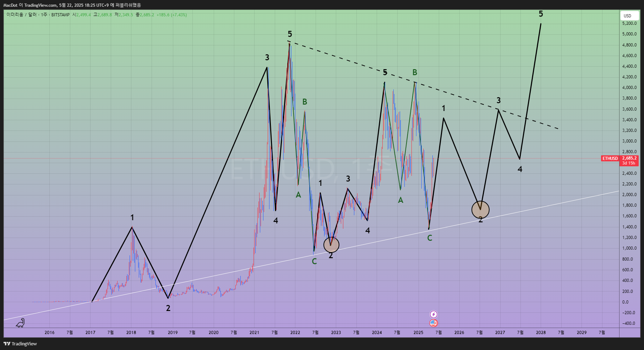Click the low value 2,349.5 in legend
This screenshot has height=350, width=644.
[x=126, y=15]
